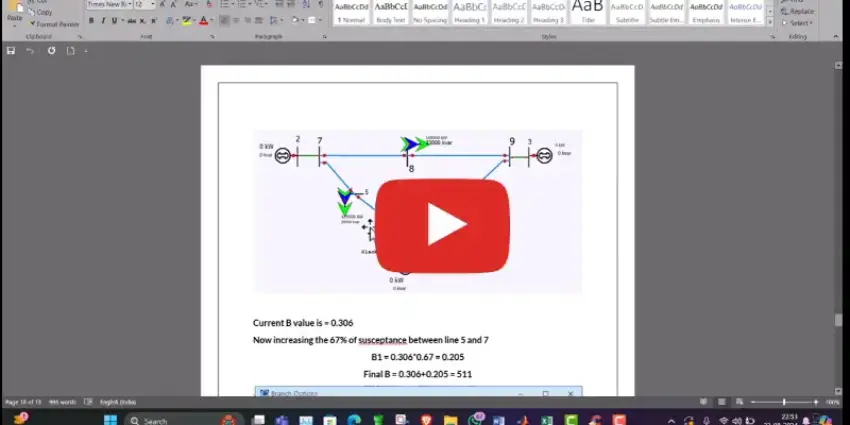
Task: Apply the Heading 3 style
Action: tap(548, 13)
